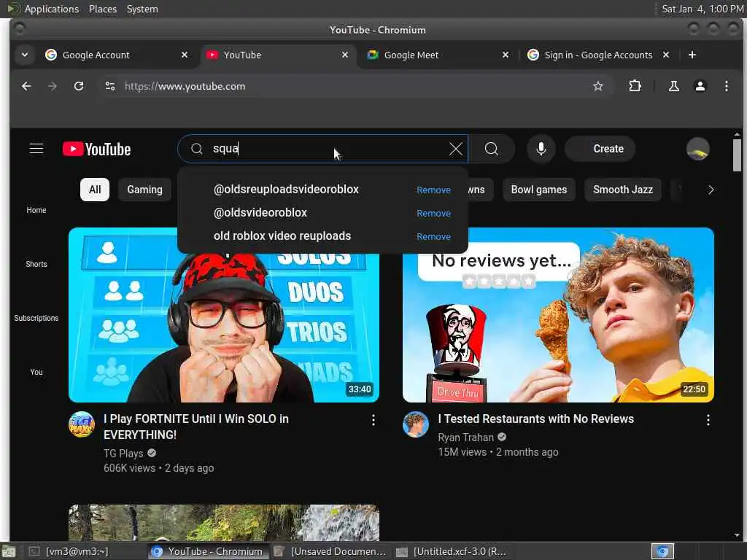Open TG Plays channel name
This screenshot has width=747, height=560.
point(123,454)
